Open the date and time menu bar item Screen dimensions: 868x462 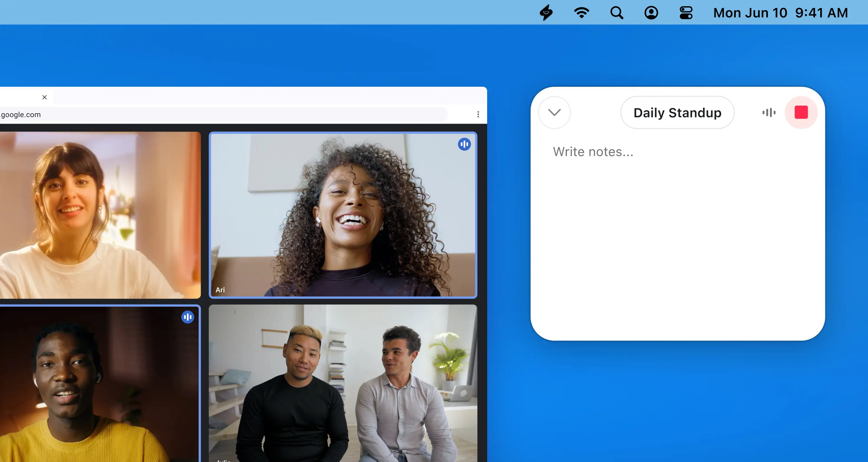780,13
